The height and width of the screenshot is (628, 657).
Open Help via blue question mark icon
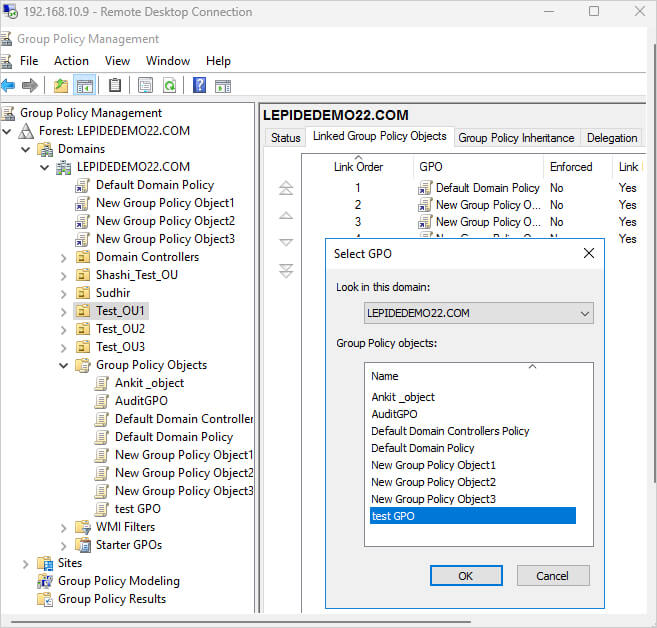[x=199, y=85]
